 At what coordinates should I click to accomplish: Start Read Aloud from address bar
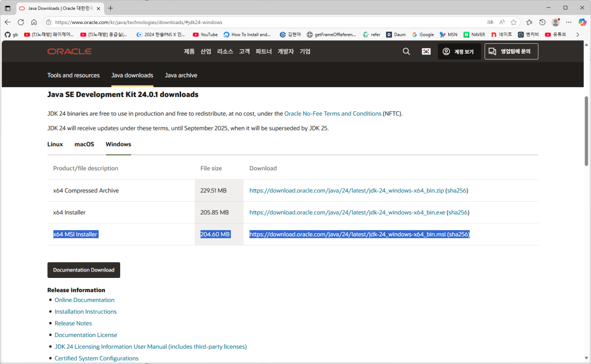[502, 22]
